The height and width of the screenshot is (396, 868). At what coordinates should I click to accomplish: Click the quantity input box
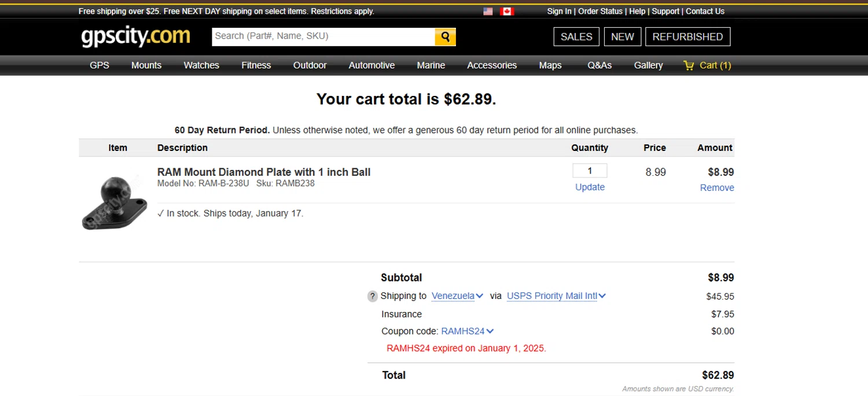pyautogui.click(x=590, y=171)
